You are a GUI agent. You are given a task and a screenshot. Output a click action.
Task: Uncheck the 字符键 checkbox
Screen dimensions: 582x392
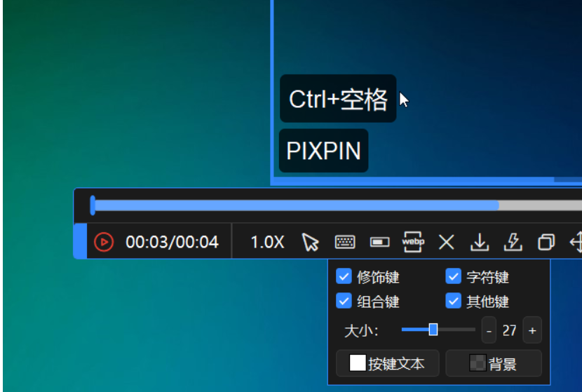point(453,276)
